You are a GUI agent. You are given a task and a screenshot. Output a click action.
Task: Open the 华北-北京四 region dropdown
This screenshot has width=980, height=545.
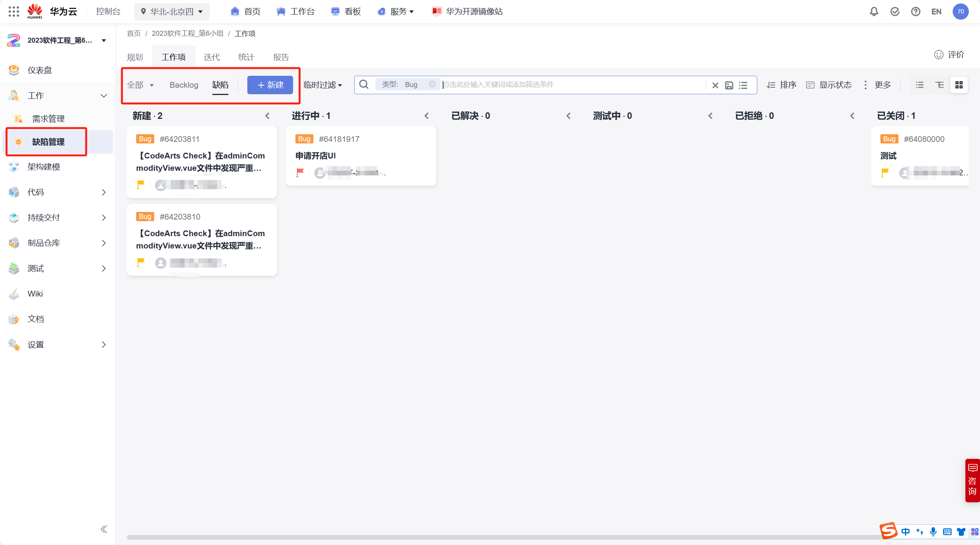coord(172,12)
